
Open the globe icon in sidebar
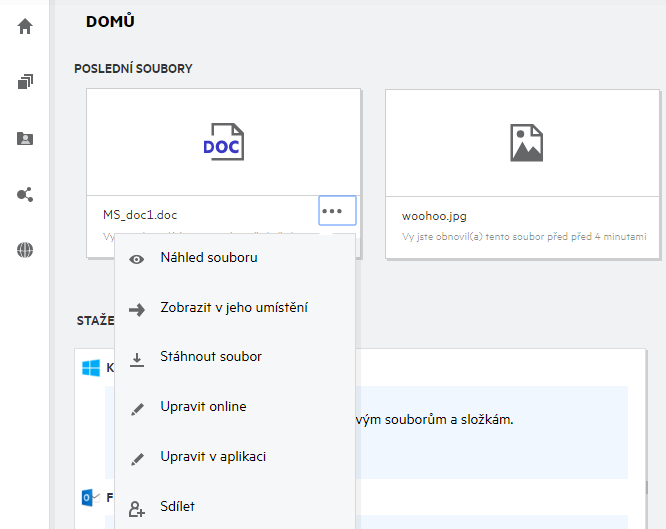(25, 250)
